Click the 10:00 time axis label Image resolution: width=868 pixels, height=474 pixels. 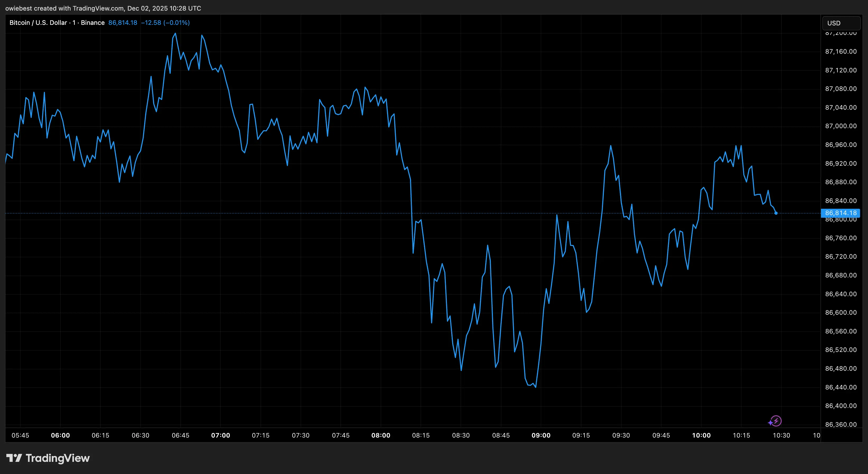tap(701, 435)
